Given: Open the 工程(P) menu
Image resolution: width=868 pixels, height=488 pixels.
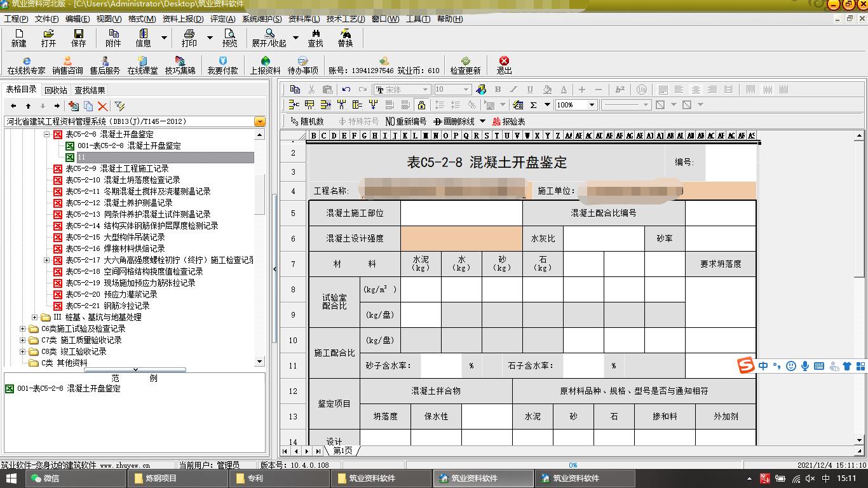Looking at the screenshot, I should point(16,19).
